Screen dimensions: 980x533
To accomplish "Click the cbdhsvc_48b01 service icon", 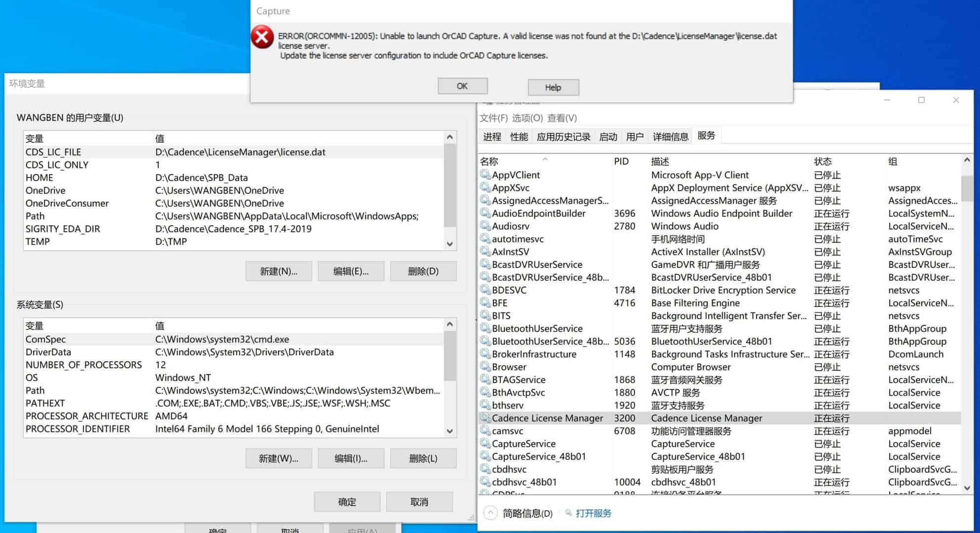I will [485, 482].
